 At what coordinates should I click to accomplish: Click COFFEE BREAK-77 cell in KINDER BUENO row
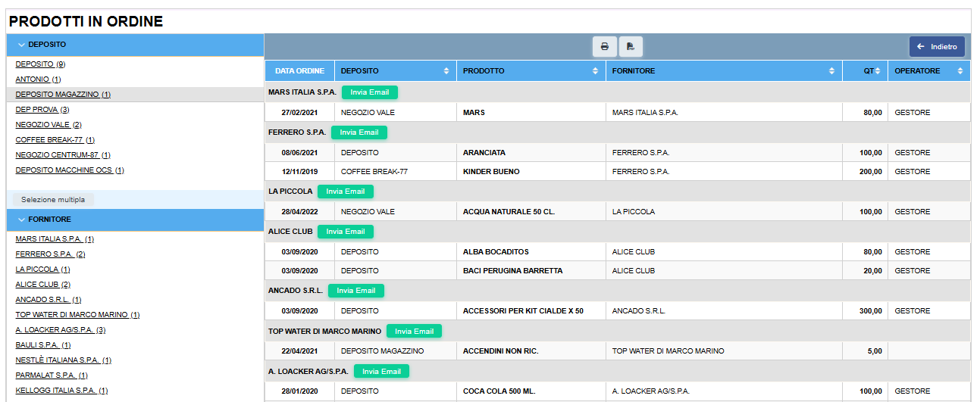tap(395, 172)
